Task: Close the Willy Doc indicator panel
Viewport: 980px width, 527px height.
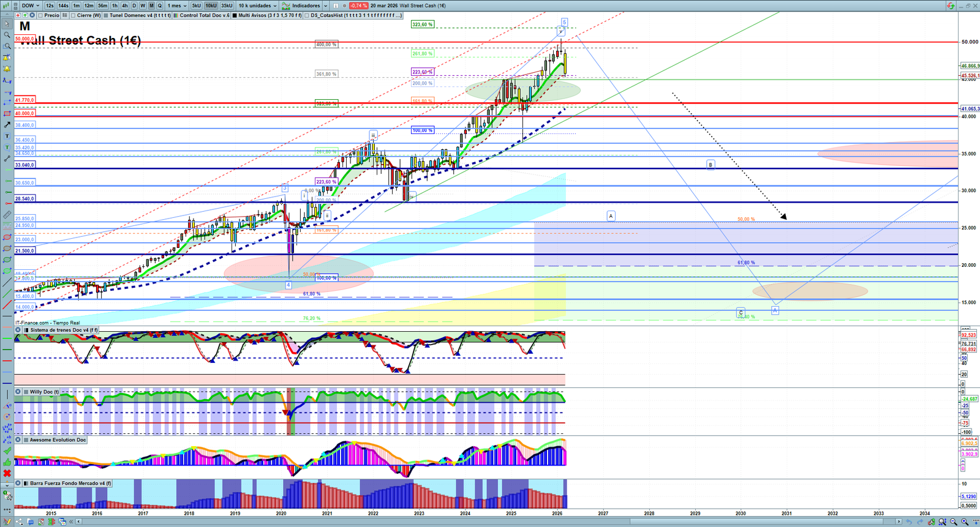Action: [x=18, y=392]
